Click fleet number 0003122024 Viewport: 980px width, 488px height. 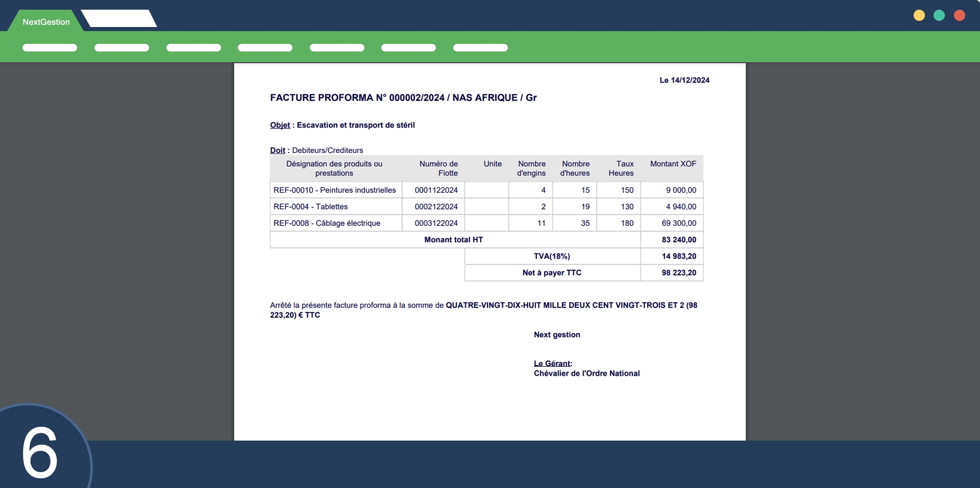[x=436, y=223]
